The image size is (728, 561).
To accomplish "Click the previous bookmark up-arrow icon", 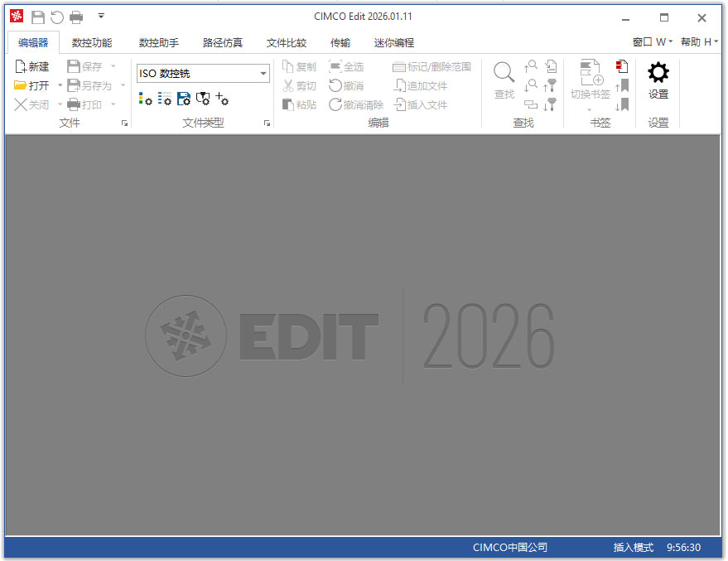I will [x=622, y=85].
